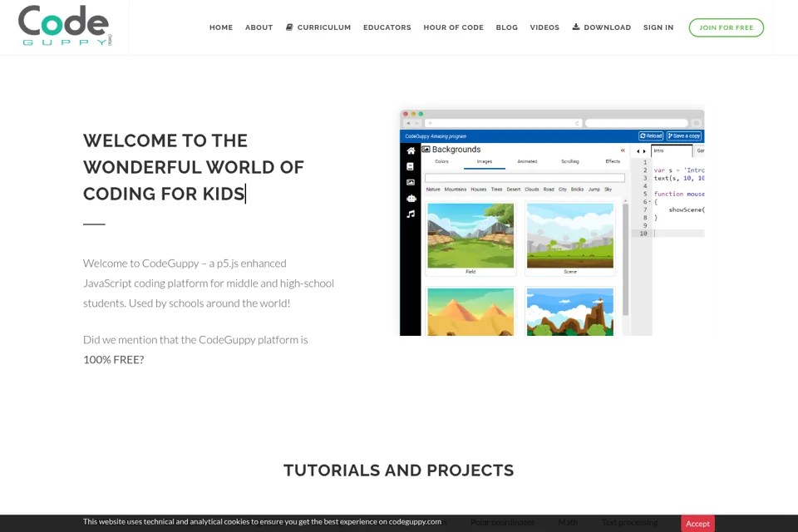798x532 pixels.
Task: Click the Nature tag filter
Action: (x=433, y=190)
